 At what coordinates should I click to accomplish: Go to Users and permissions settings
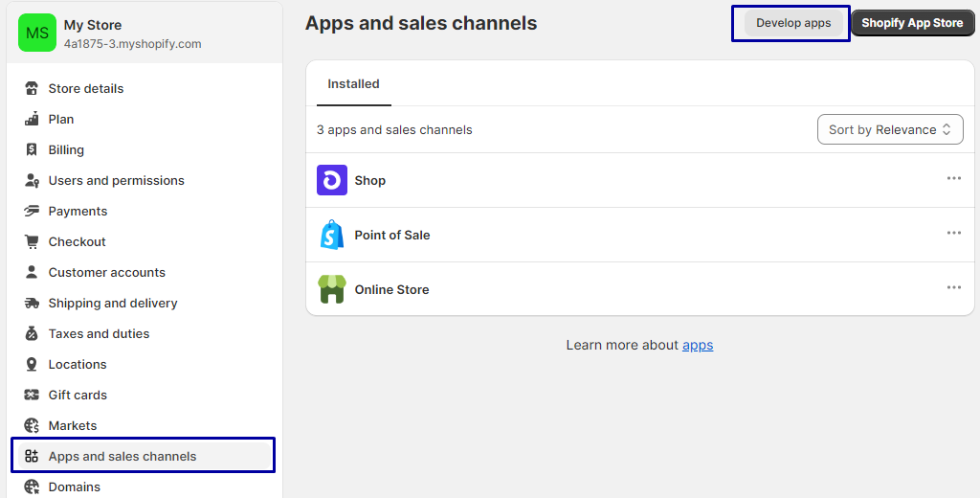click(116, 180)
